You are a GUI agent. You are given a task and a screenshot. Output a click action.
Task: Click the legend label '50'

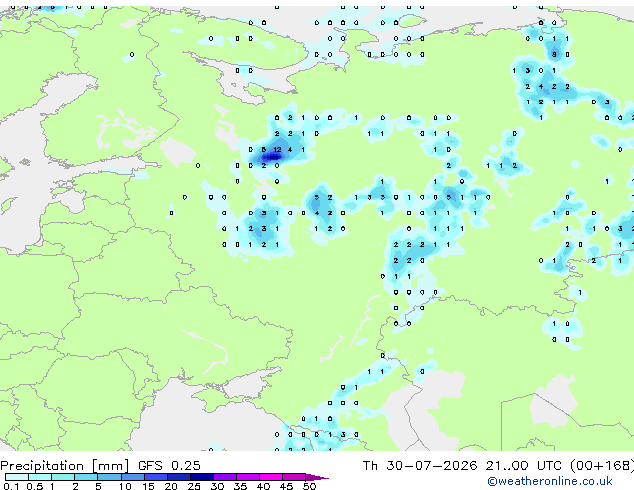click(x=309, y=486)
